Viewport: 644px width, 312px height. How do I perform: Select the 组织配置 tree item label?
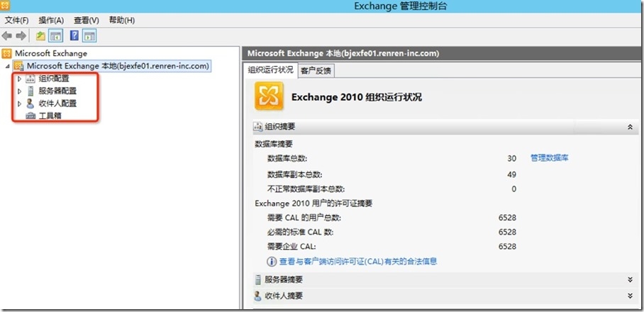54,79
